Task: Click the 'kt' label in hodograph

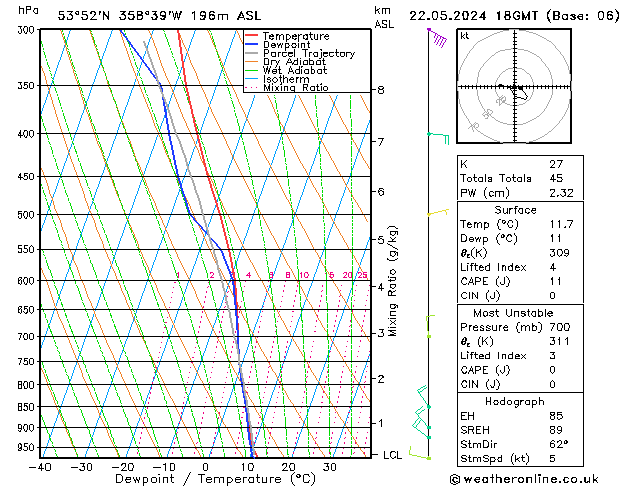Action: point(465,36)
